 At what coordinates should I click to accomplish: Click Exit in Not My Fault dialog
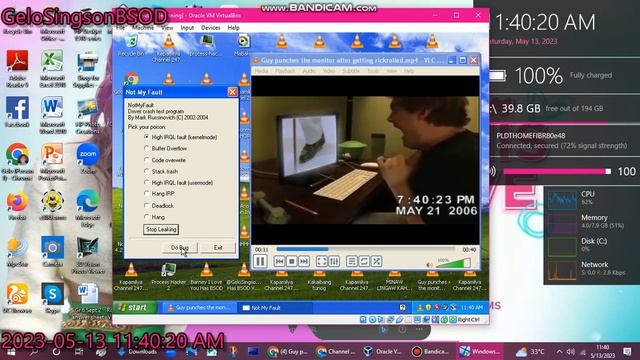coord(218,248)
